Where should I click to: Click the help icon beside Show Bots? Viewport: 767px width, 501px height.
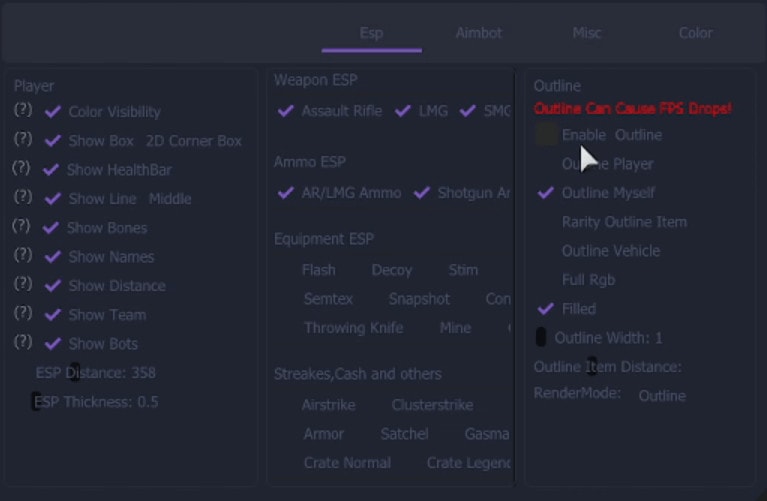[x=23, y=341]
